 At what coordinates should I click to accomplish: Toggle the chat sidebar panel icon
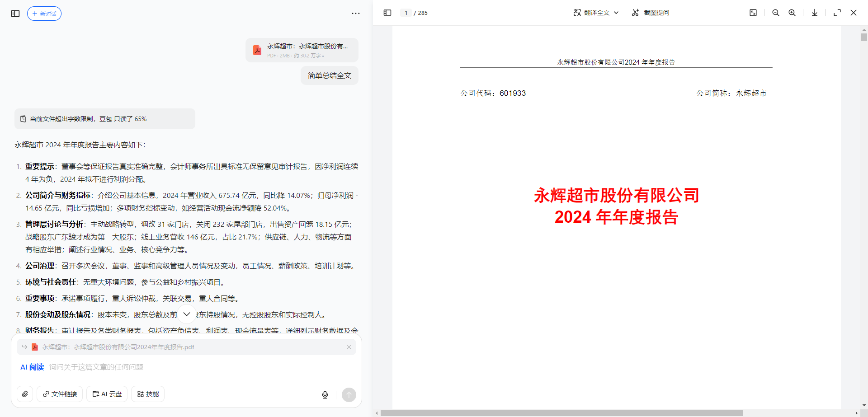coord(15,14)
